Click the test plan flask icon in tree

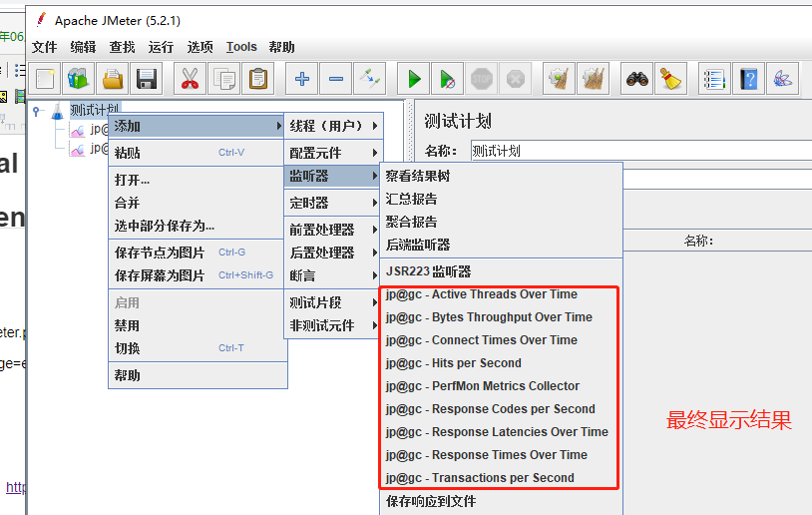pos(58,111)
